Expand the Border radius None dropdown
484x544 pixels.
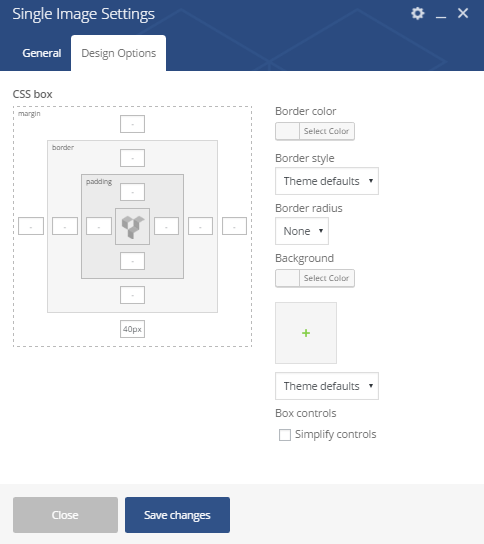302,231
